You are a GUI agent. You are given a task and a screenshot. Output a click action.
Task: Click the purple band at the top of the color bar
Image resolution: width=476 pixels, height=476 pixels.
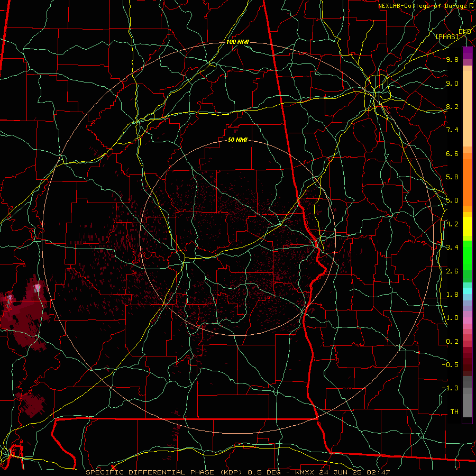pyautogui.click(x=467, y=53)
